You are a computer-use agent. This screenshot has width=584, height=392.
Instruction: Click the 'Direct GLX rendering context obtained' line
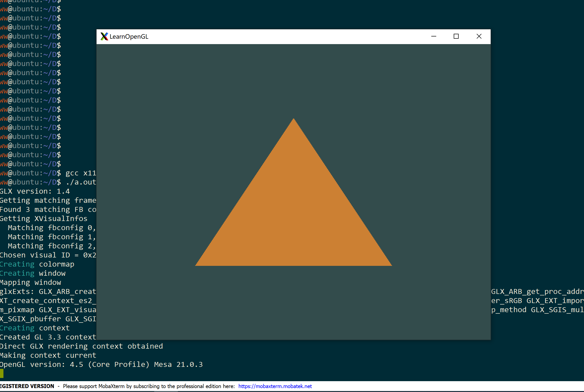pos(81,346)
